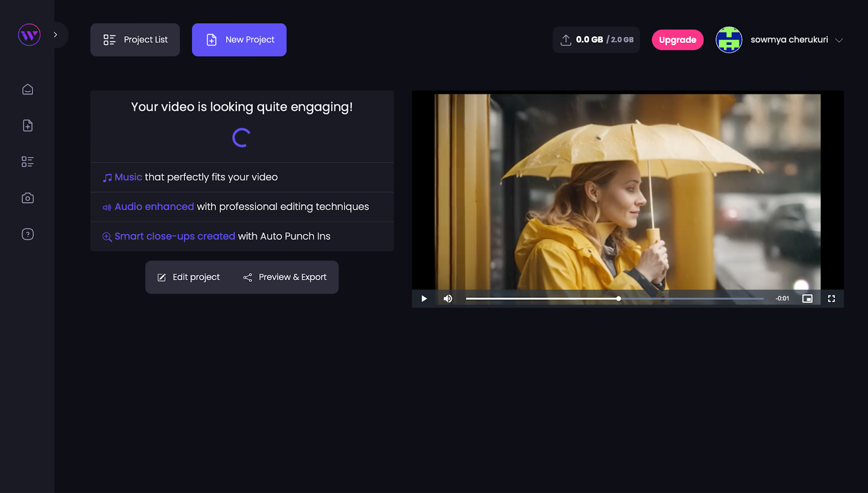868x493 pixels.
Task: Click the user avatar image
Action: point(729,40)
